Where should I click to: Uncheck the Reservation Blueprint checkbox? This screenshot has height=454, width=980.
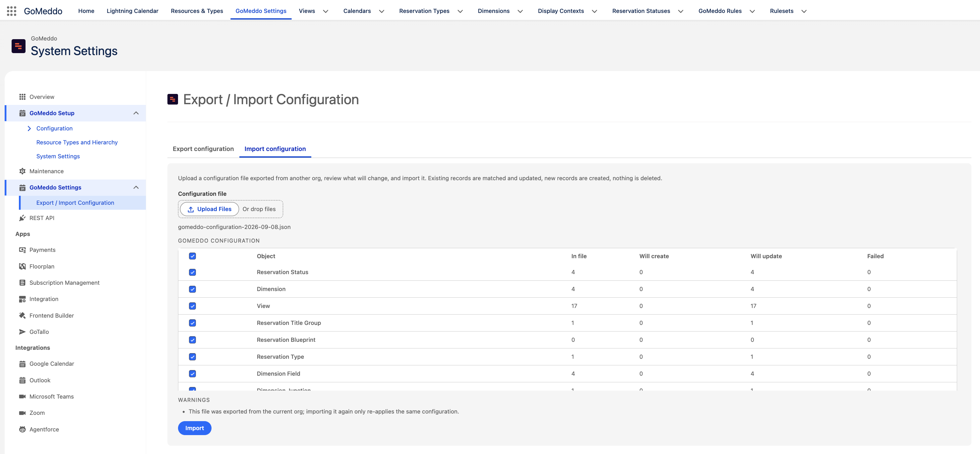[x=193, y=340]
